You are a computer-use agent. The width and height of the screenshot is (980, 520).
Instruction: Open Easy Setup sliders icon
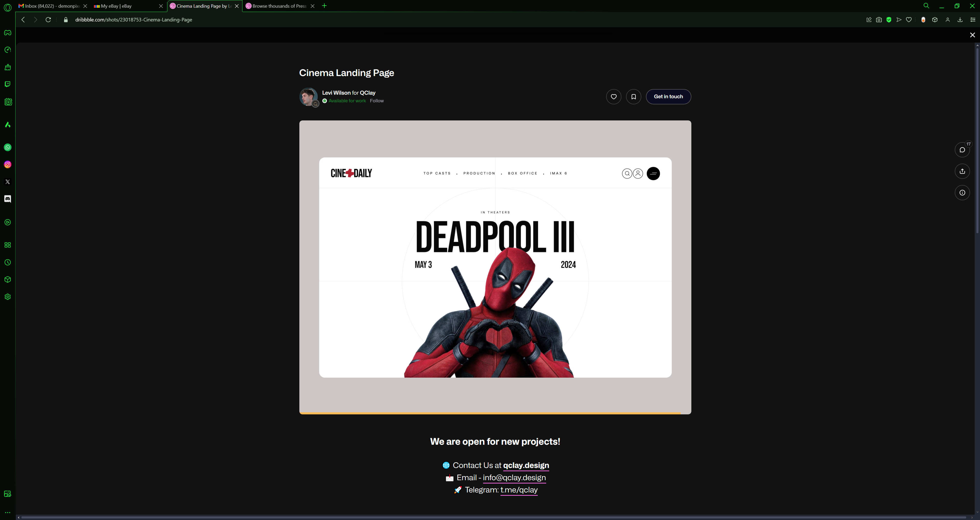(x=973, y=20)
